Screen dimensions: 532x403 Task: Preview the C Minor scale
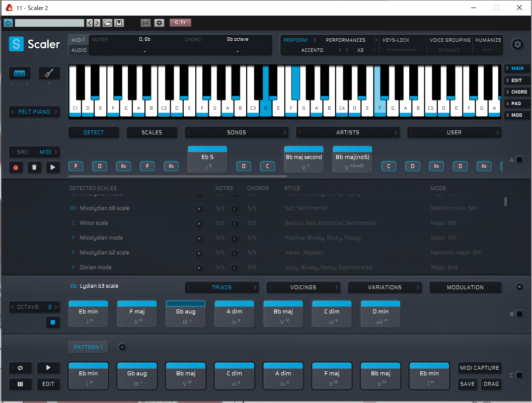[x=199, y=223]
